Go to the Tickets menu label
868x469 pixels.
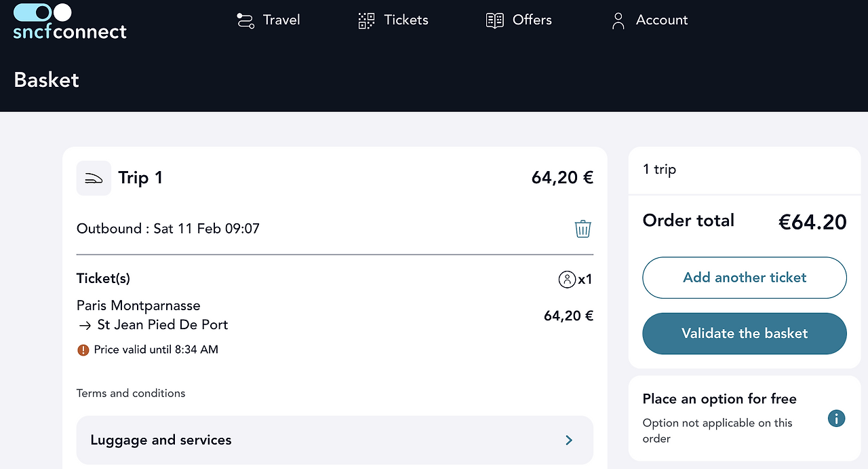pos(406,20)
